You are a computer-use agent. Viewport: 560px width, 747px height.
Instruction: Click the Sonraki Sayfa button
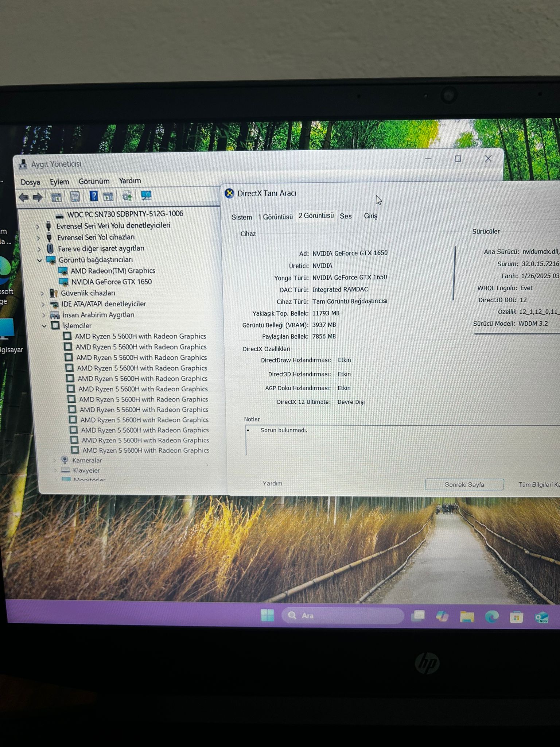(464, 484)
